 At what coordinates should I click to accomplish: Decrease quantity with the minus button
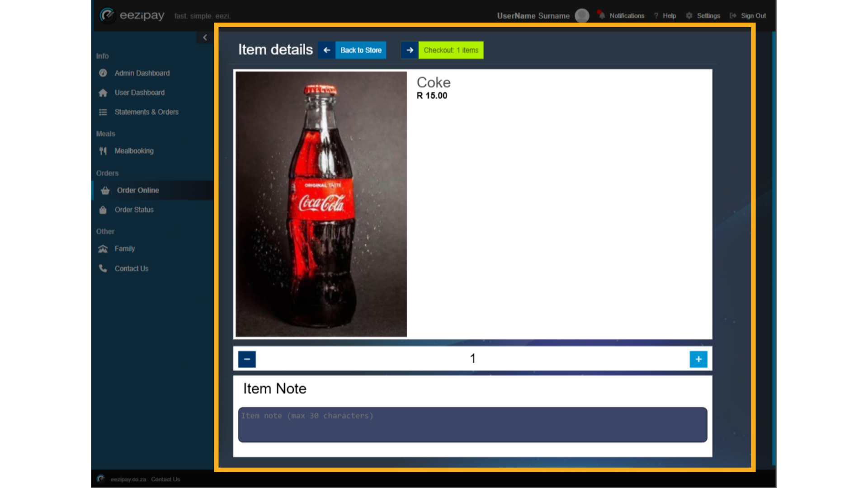[x=247, y=359]
